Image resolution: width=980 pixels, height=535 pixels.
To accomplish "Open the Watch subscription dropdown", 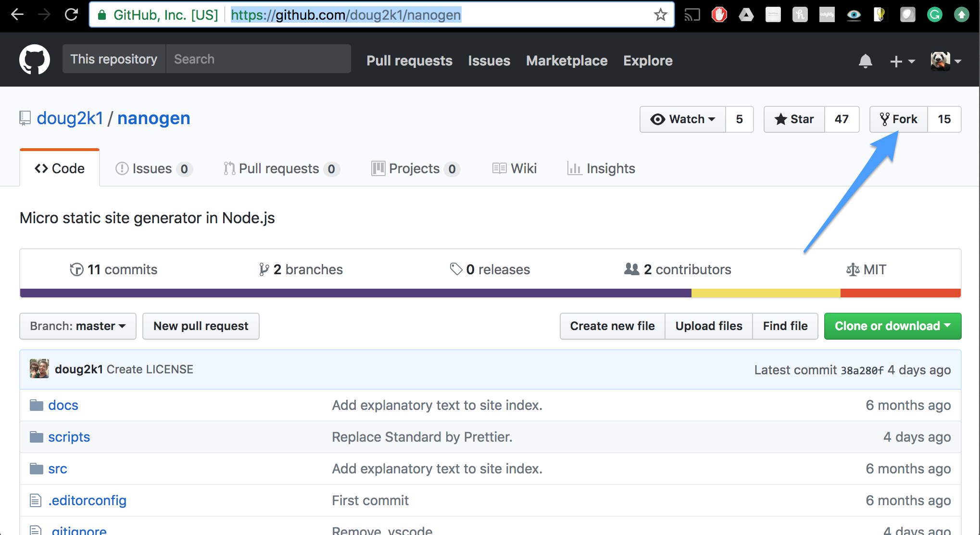I will pos(683,119).
